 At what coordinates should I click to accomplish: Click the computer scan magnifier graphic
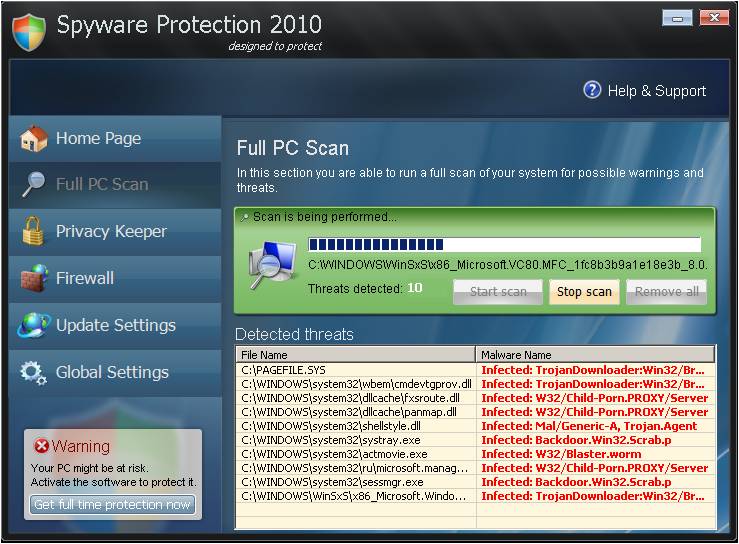[x=272, y=264]
